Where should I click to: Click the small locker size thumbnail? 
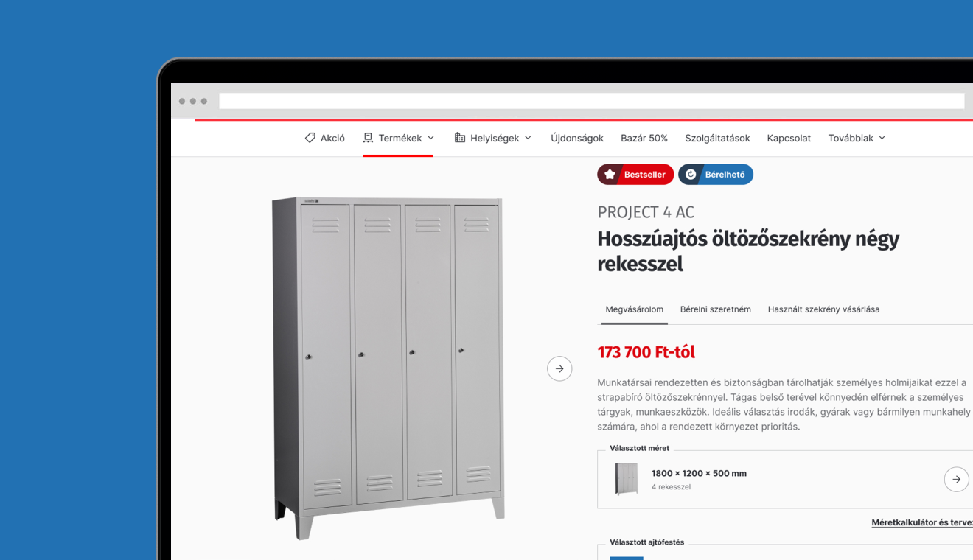(627, 479)
